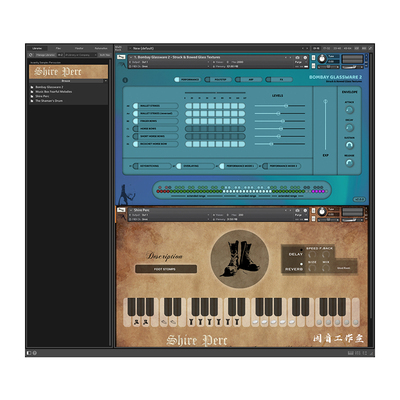
Task: Open Bombay Glassware instrument settings gear
Action: point(305,58)
